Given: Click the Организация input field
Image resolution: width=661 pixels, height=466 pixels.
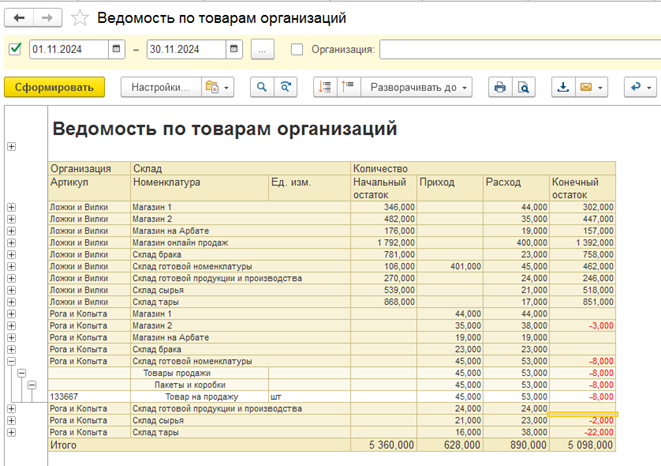Looking at the screenshot, I should (x=520, y=49).
